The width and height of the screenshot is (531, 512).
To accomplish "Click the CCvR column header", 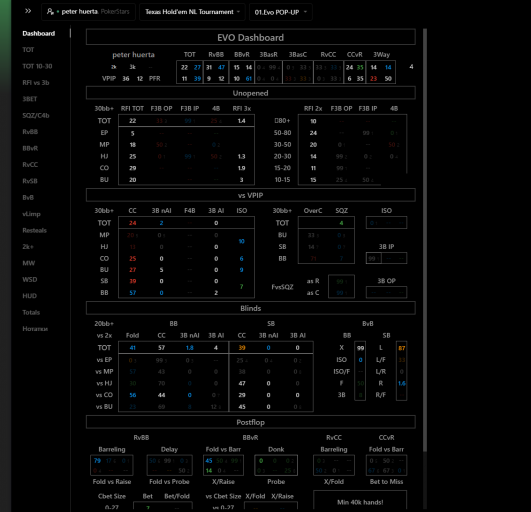I will pyautogui.click(x=355, y=55).
